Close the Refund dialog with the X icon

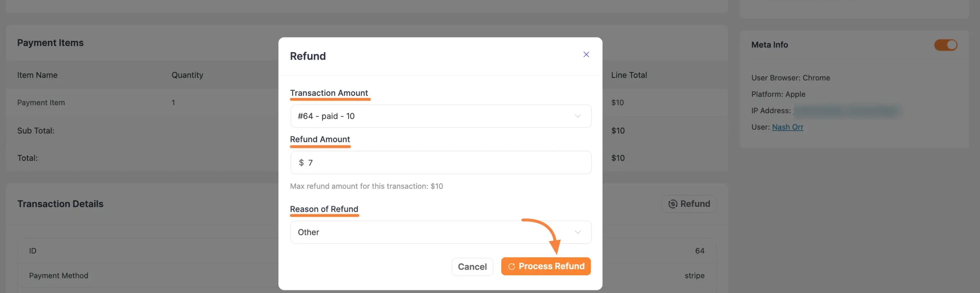coord(586,54)
